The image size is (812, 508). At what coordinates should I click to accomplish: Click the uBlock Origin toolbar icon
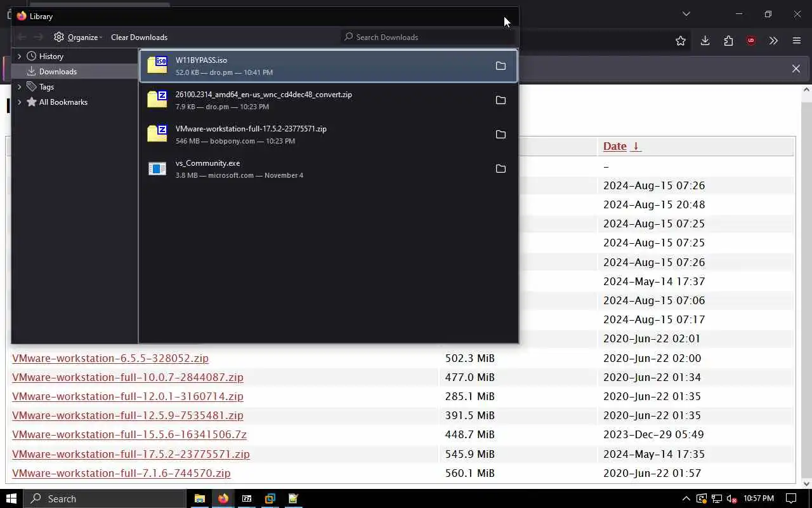point(751,41)
